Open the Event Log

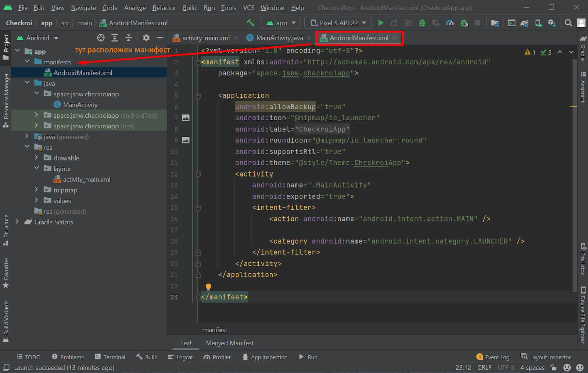pos(493,357)
